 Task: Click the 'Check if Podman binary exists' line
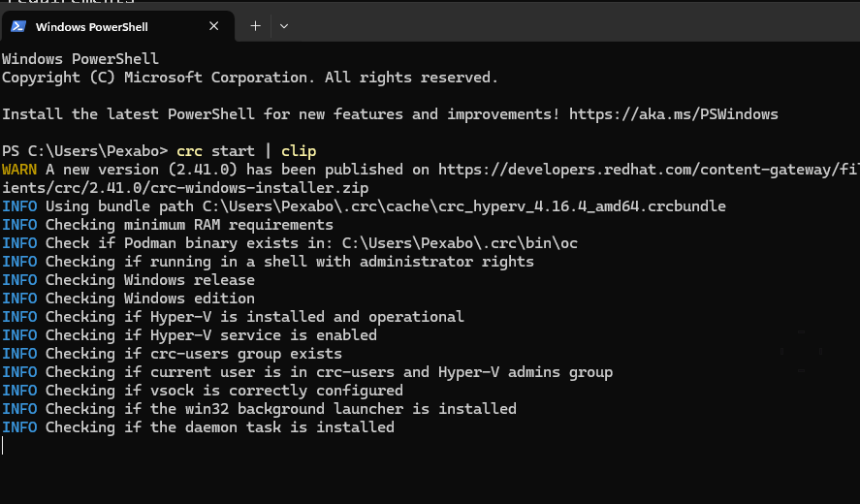click(x=290, y=243)
